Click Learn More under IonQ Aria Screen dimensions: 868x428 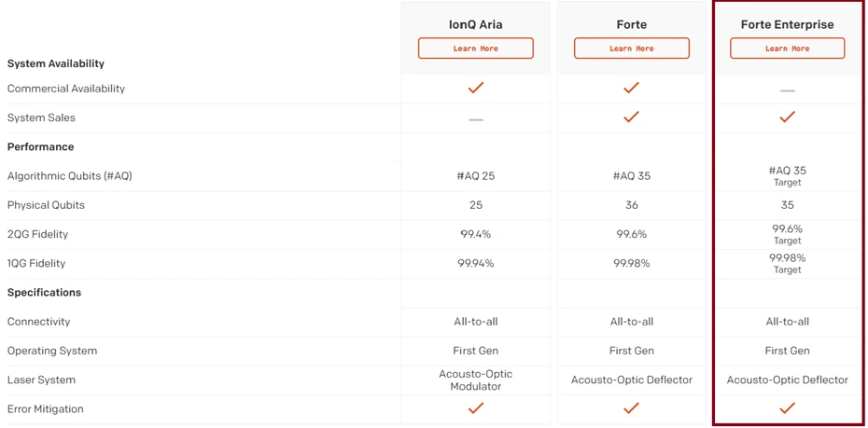point(475,48)
